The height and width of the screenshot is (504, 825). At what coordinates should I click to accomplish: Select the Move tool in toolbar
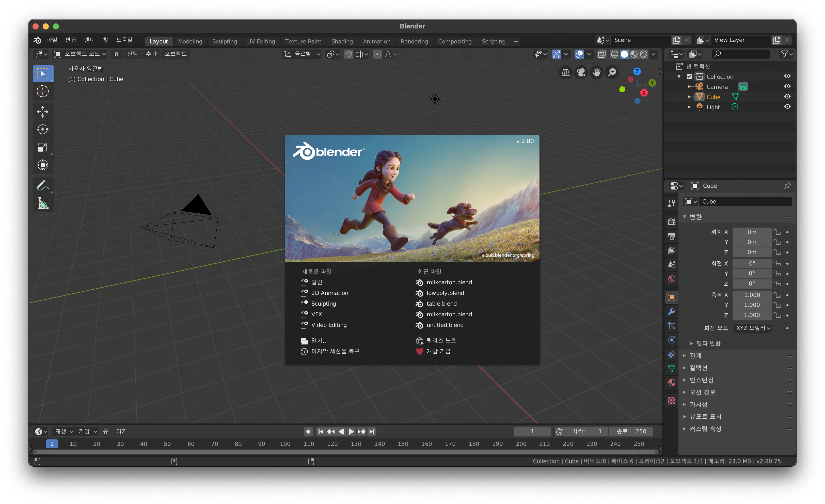click(42, 112)
